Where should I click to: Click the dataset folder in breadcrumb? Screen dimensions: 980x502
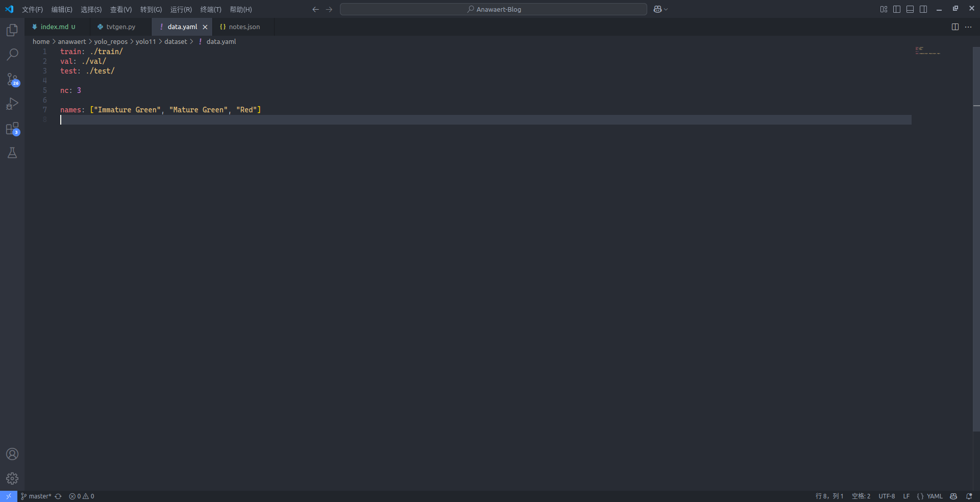tap(176, 42)
